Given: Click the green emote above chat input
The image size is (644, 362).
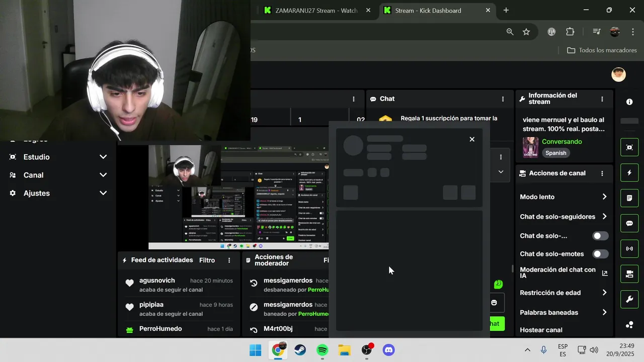Looking at the screenshot, I should pos(498,284).
